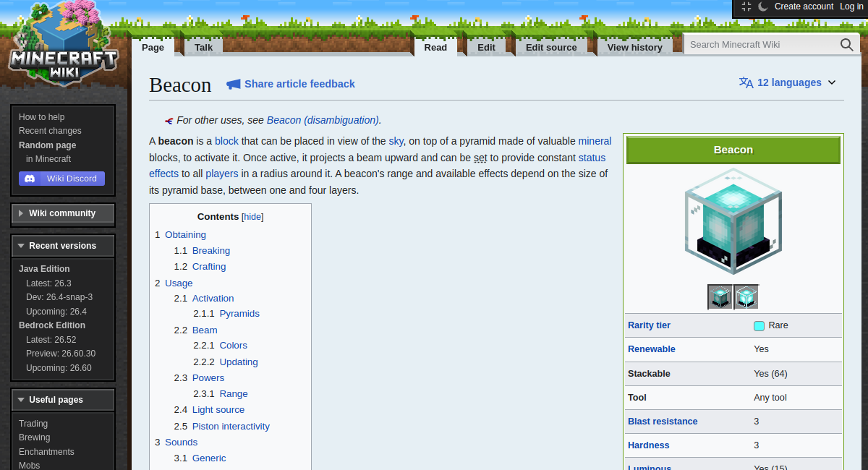868x470 pixels.
Task: Open the status effects link
Action: point(592,158)
